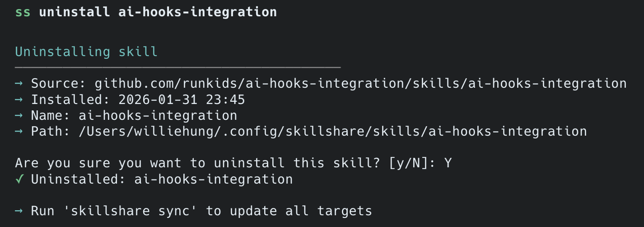644x227 pixels.
Task: Click 'ai-hooks-integration' argument in command line
Action: pyautogui.click(x=197, y=12)
